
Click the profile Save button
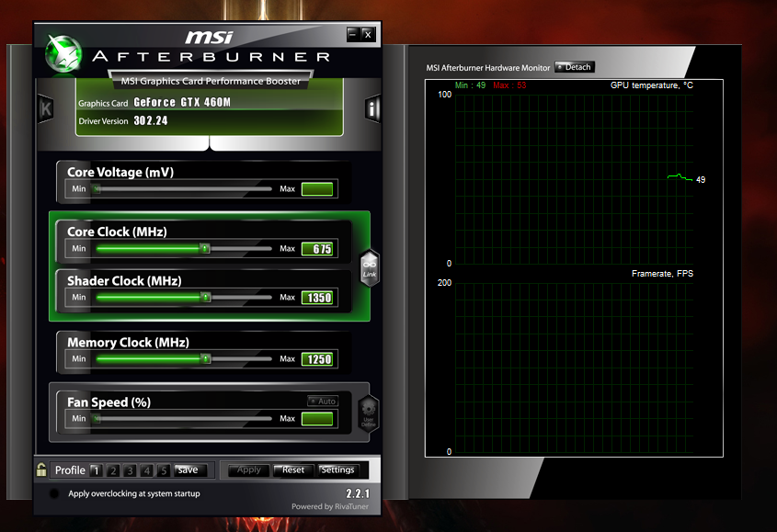click(188, 470)
